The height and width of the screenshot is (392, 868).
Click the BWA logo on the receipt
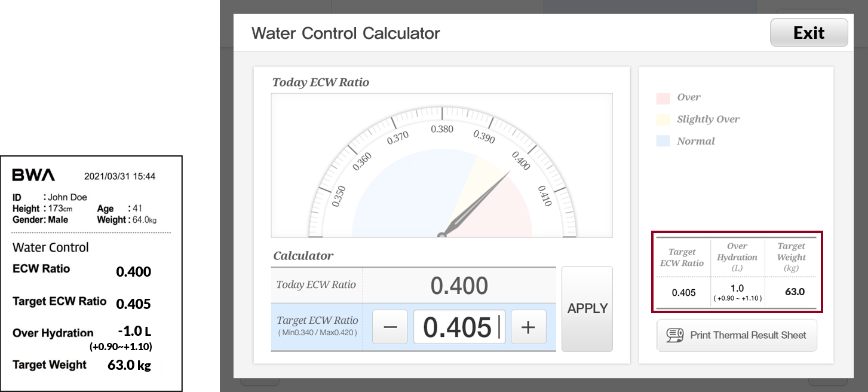33,175
